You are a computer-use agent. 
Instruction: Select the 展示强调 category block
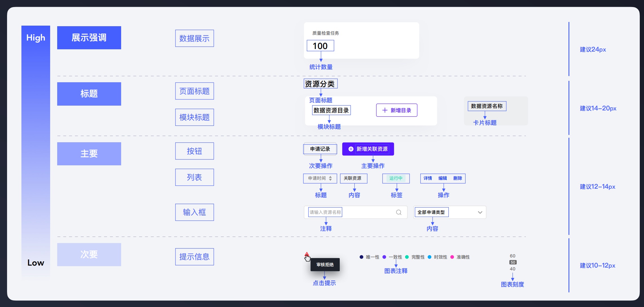(89, 37)
